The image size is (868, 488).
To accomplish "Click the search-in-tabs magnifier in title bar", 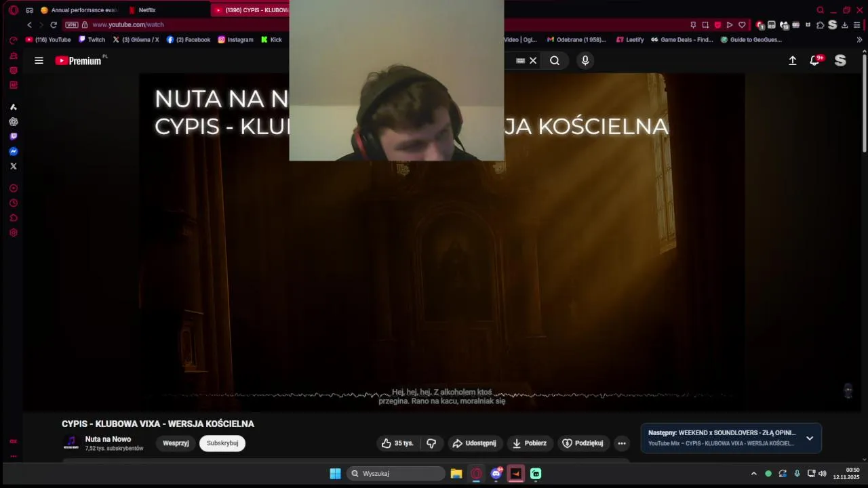I will [821, 10].
